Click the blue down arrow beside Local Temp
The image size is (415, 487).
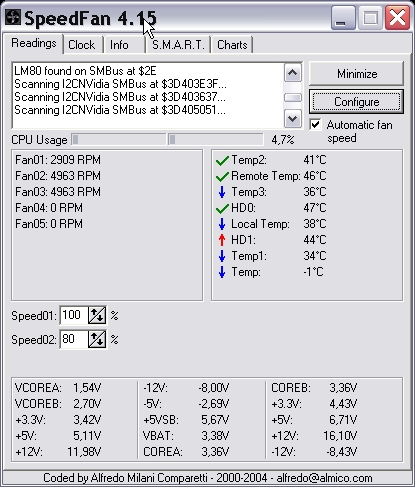click(x=222, y=224)
